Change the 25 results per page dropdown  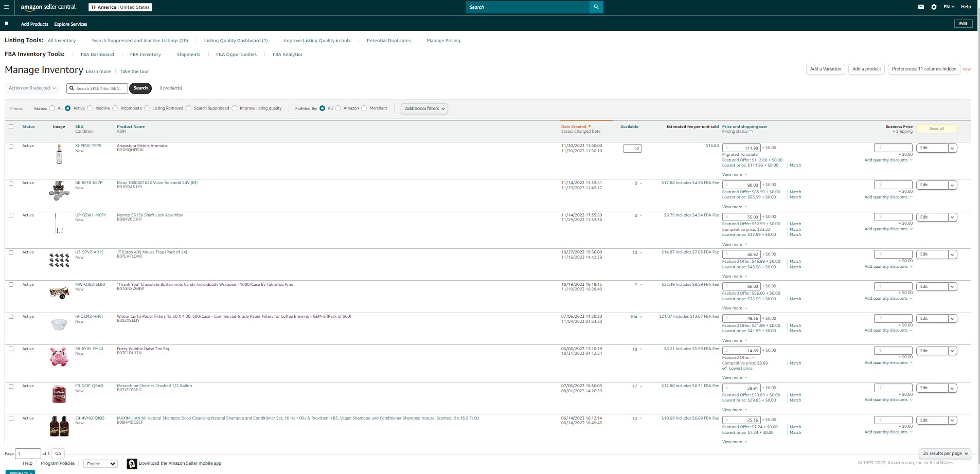click(945, 453)
